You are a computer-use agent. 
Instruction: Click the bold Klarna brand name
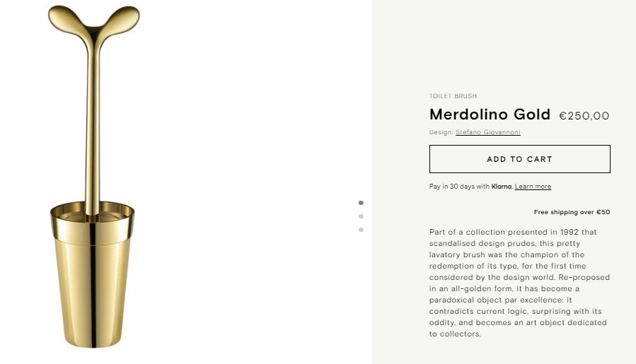click(x=502, y=187)
